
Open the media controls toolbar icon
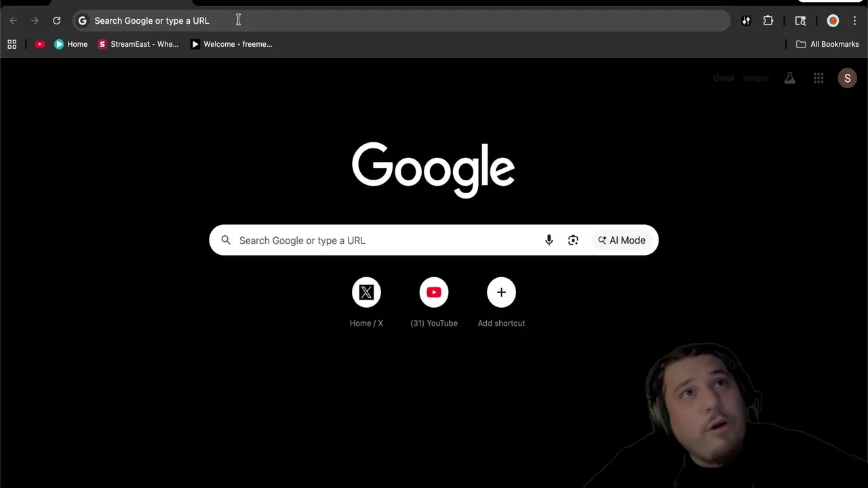[746, 21]
